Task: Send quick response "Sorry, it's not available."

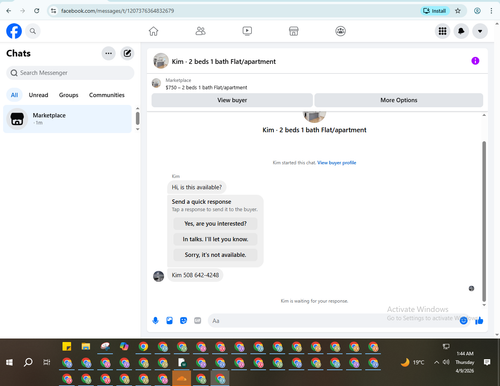Action: 215,255
